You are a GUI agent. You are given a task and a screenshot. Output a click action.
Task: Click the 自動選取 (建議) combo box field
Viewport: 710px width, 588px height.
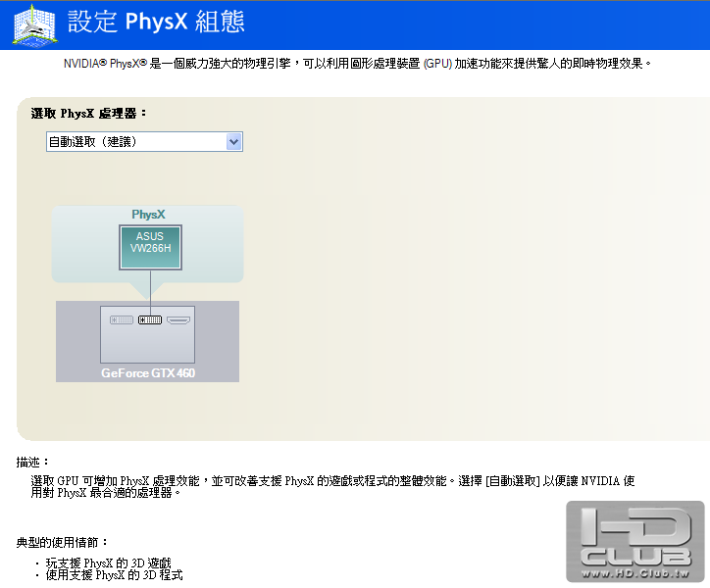click(144, 142)
